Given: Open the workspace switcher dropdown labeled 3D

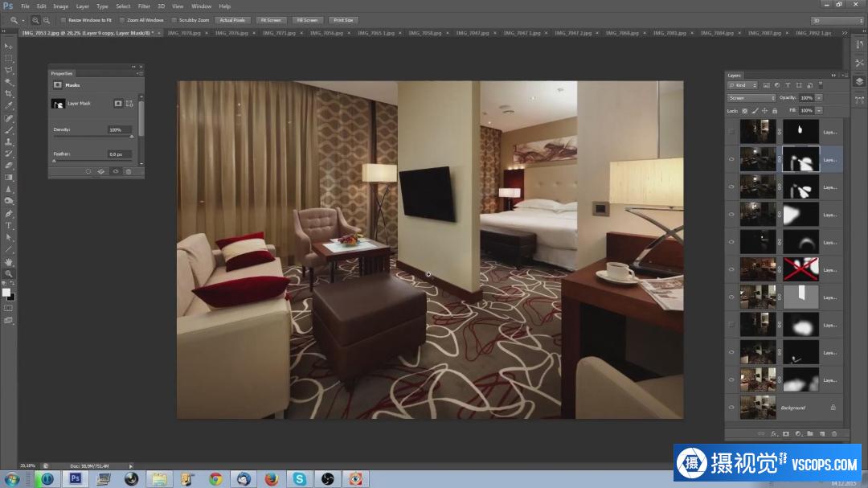Looking at the screenshot, I should tap(837, 20).
